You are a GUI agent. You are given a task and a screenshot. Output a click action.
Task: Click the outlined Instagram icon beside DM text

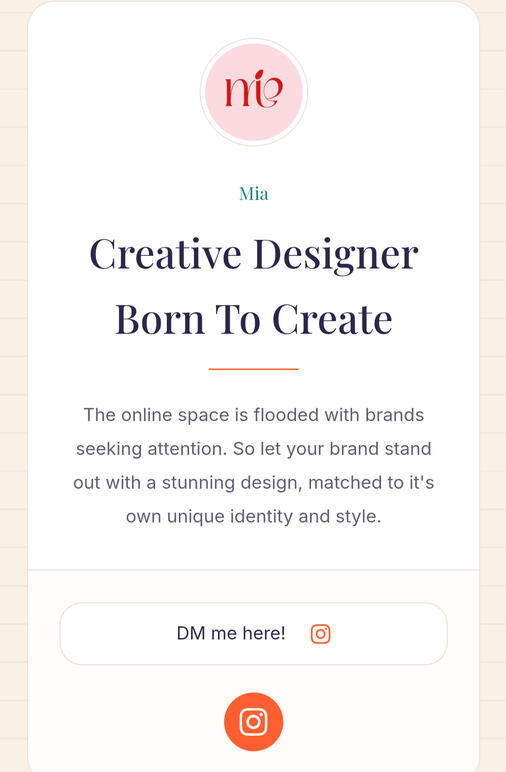click(320, 634)
